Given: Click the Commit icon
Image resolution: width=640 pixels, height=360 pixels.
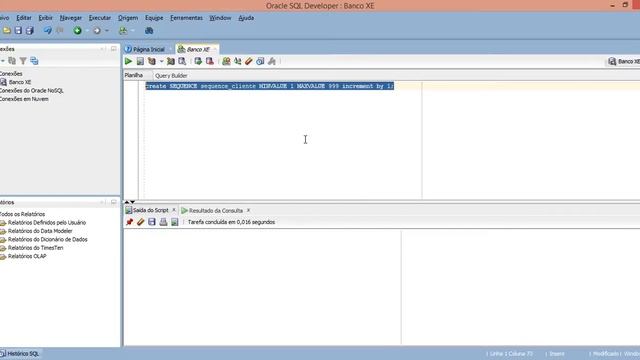Looking at the screenshot, I should 198,61.
